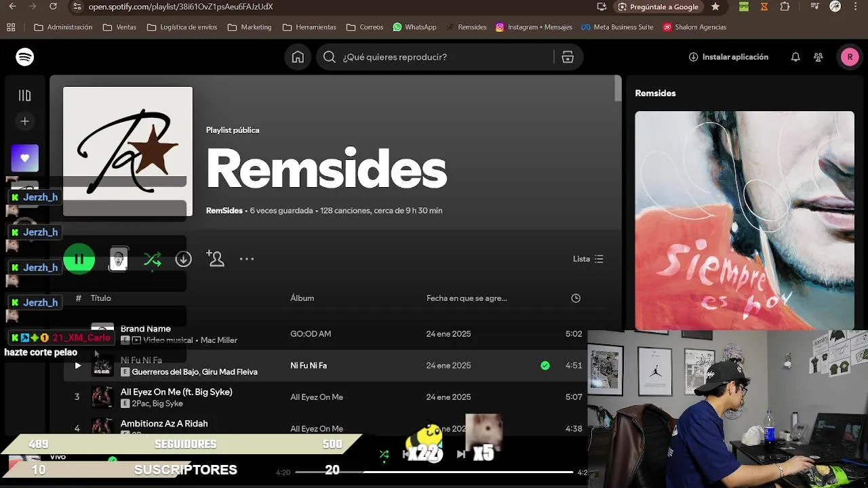Open the Herramientas bookmarks folder

click(309, 27)
